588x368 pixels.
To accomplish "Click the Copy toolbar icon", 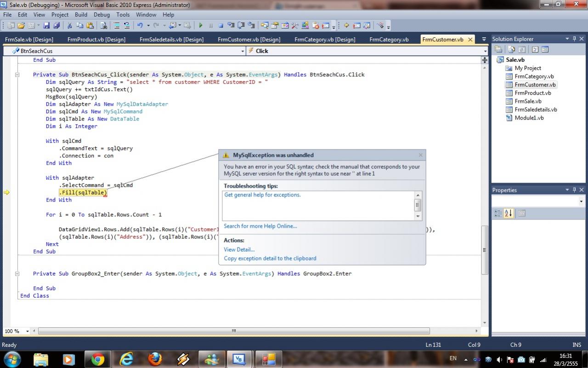I will [x=79, y=26].
